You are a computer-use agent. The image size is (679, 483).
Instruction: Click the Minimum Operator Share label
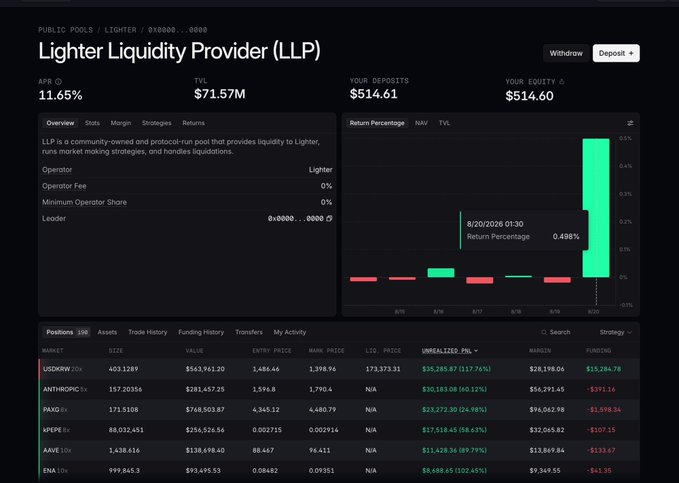click(84, 202)
